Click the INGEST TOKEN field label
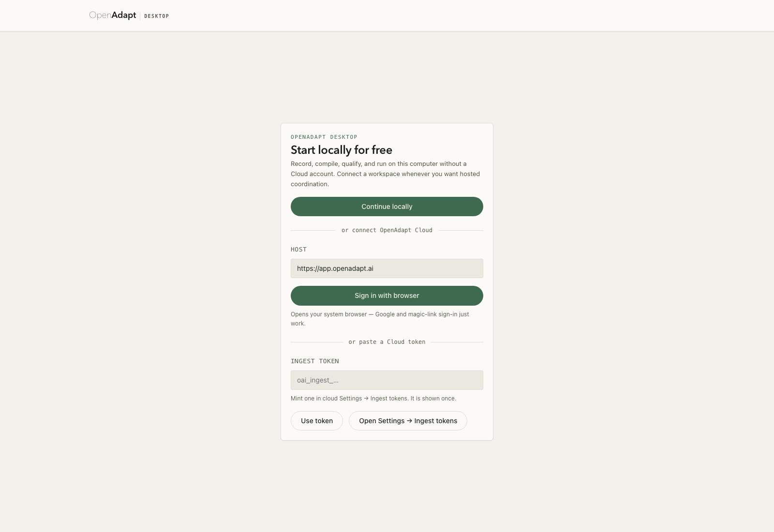774x532 pixels. pyautogui.click(x=315, y=361)
